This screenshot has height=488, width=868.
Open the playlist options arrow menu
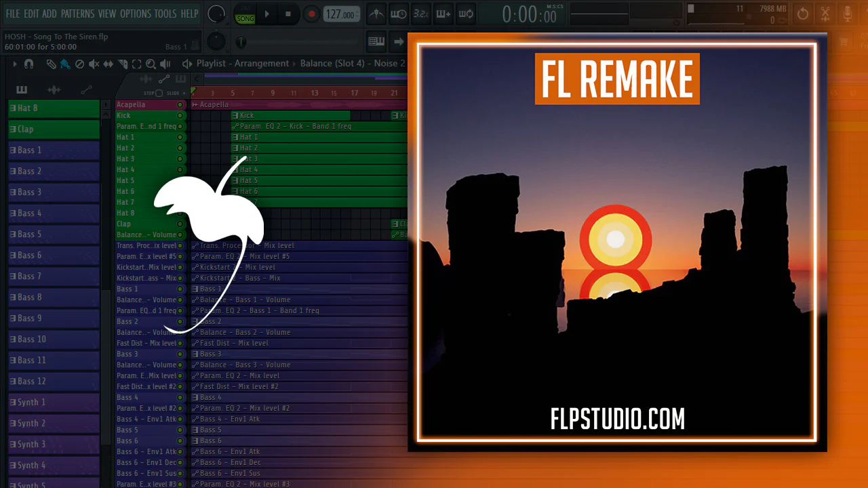click(x=15, y=64)
